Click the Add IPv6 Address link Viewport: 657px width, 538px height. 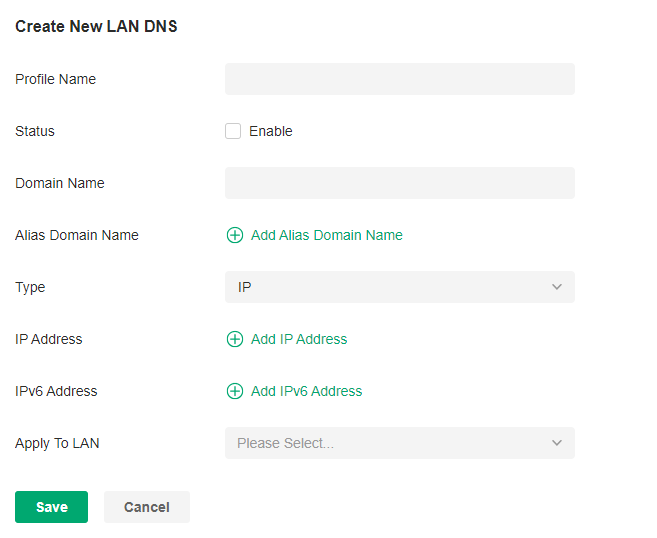tap(306, 391)
